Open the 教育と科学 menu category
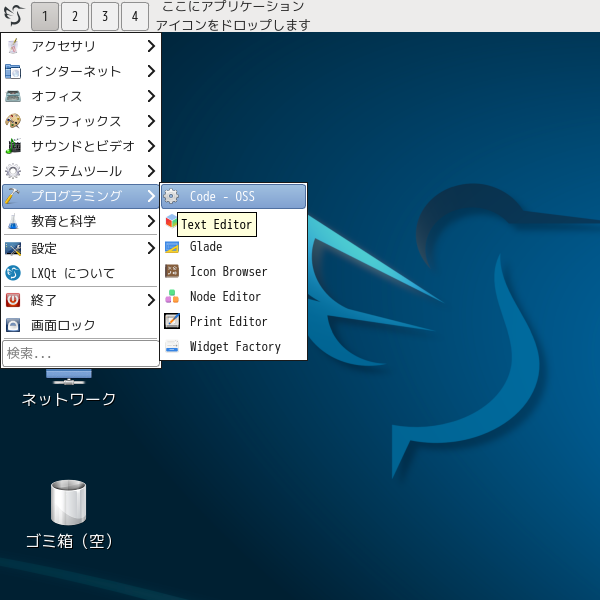600x600 pixels. coord(80,221)
